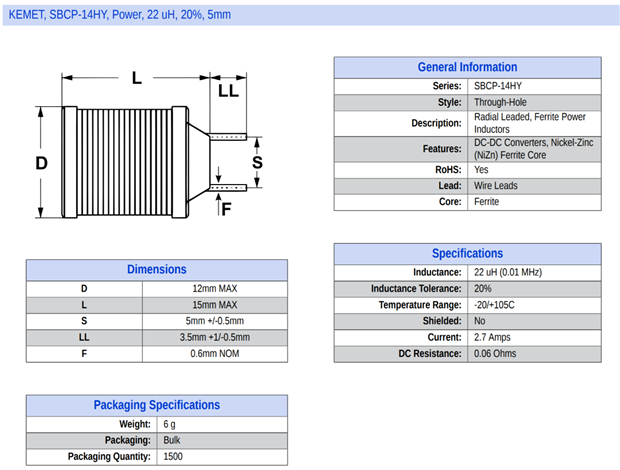Click the "L" cell in Dimensions table
620x470 pixels.
[84, 305]
